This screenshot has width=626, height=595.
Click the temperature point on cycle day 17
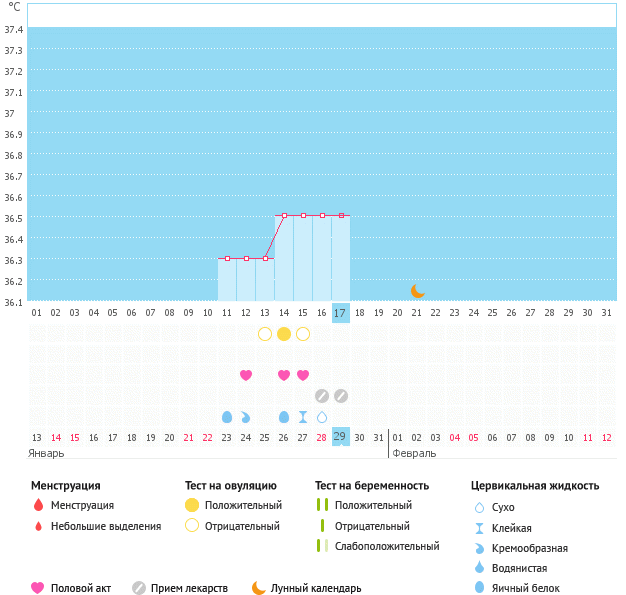tap(341, 215)
